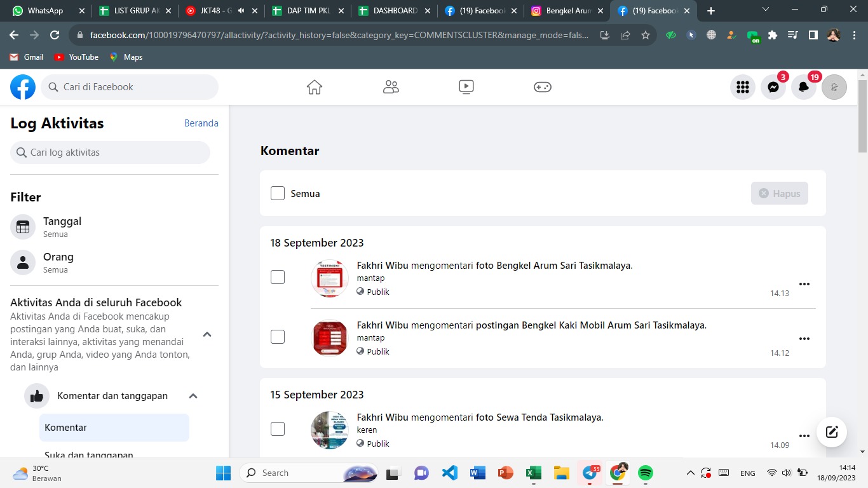
Task: Switch to the DASHBOARD tab
Action: [393, 11]
